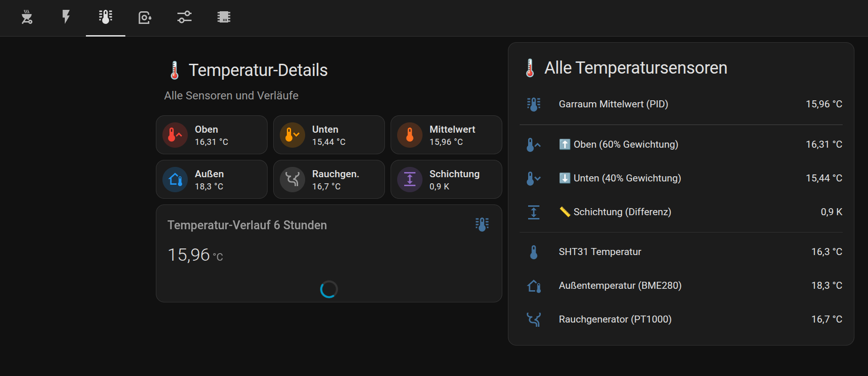Click the red Oben tile thermometer icon
The height and width of the screenshot is (376, 868).
pos(175,135)
